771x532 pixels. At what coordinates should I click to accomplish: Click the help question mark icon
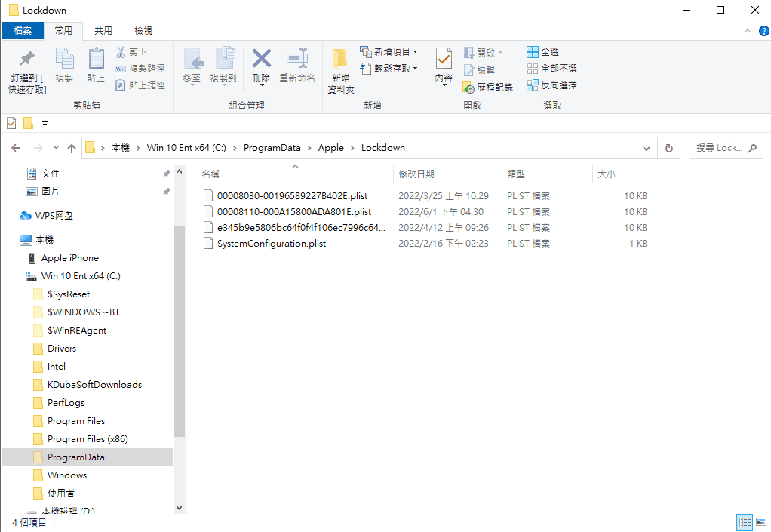763,31
